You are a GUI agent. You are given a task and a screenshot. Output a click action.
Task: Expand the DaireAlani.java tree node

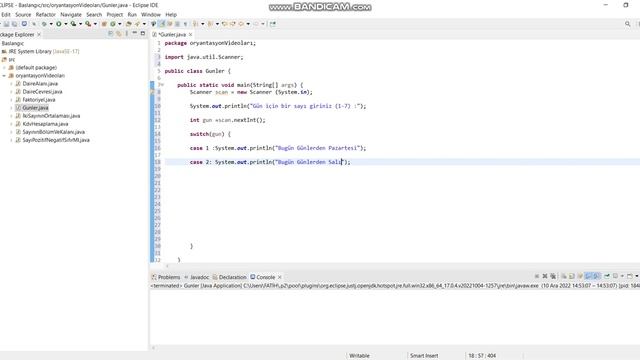[11, 84]
